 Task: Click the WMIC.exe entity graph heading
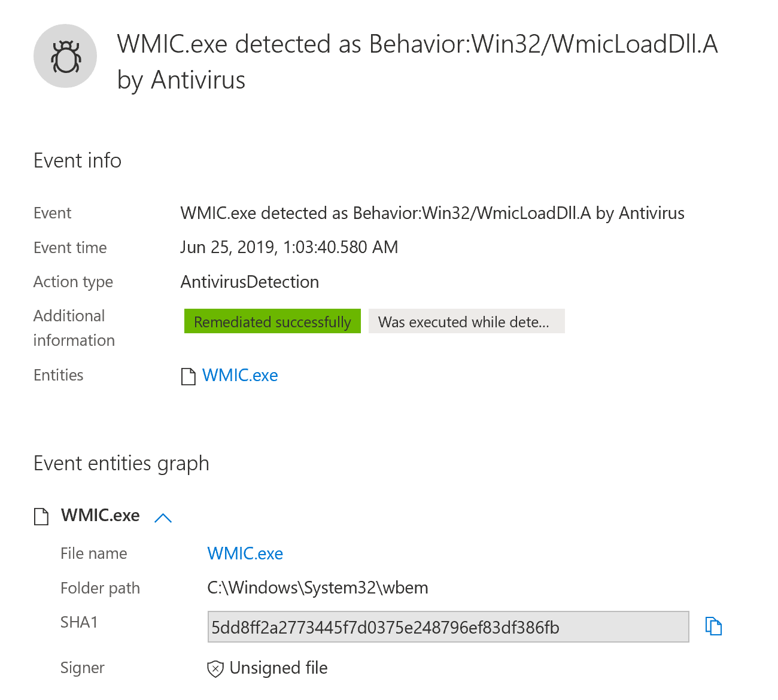tap(100, 516)
